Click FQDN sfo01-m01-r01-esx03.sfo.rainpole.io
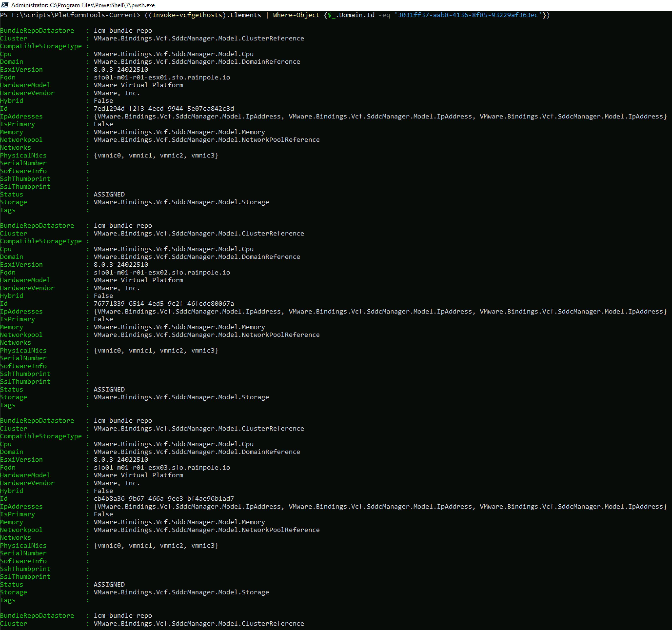 tap(162, 467)
